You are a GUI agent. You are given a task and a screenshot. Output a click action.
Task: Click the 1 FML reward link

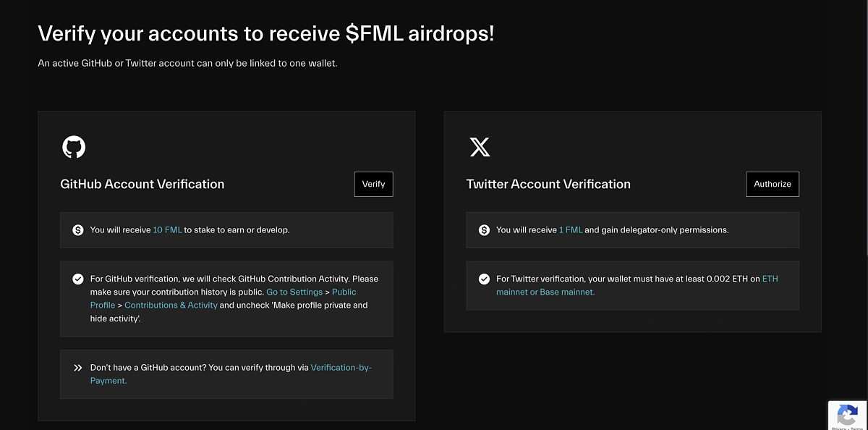click(x=571, y=230)
